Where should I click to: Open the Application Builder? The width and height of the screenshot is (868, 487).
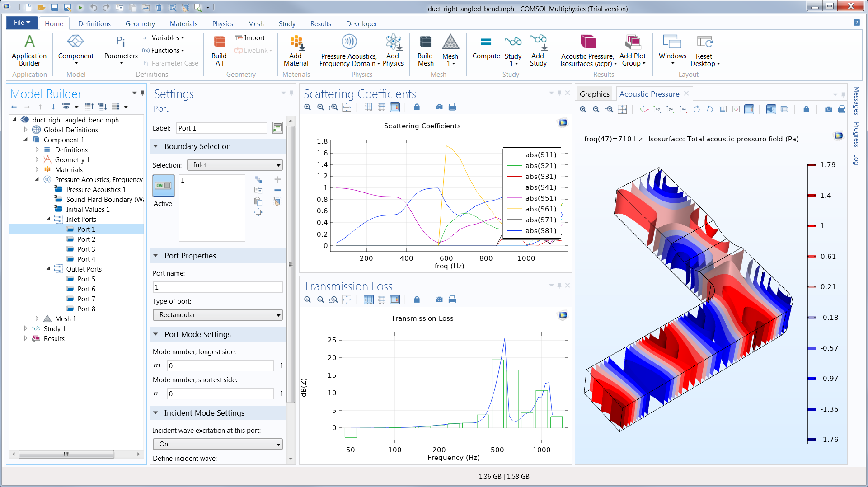click(x=29, y=50)
